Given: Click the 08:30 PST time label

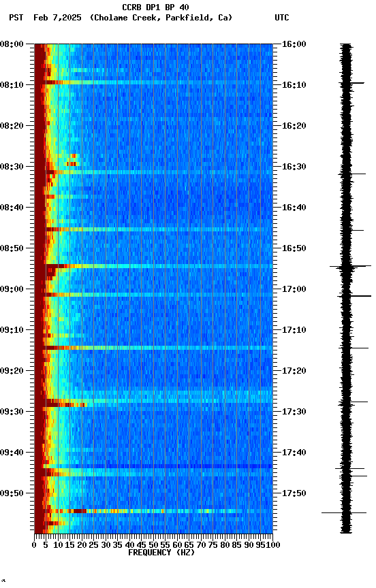Looking at the screenshot, I should point(12,167).
